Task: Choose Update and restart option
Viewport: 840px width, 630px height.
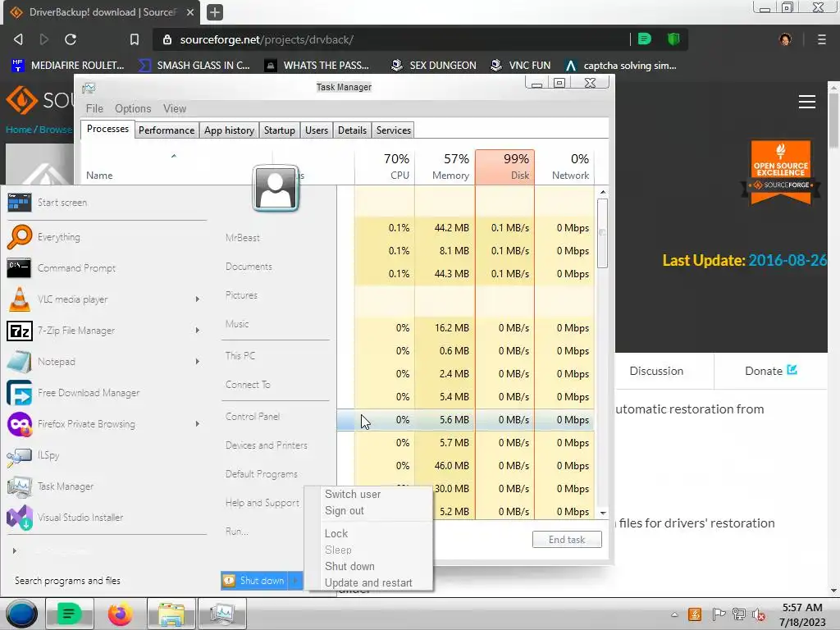Action: point(367,582)
